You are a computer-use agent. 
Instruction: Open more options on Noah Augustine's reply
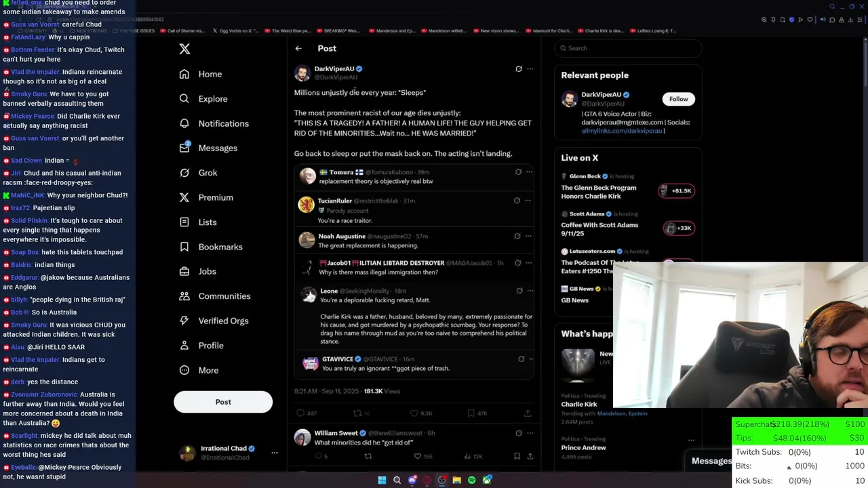529,236
